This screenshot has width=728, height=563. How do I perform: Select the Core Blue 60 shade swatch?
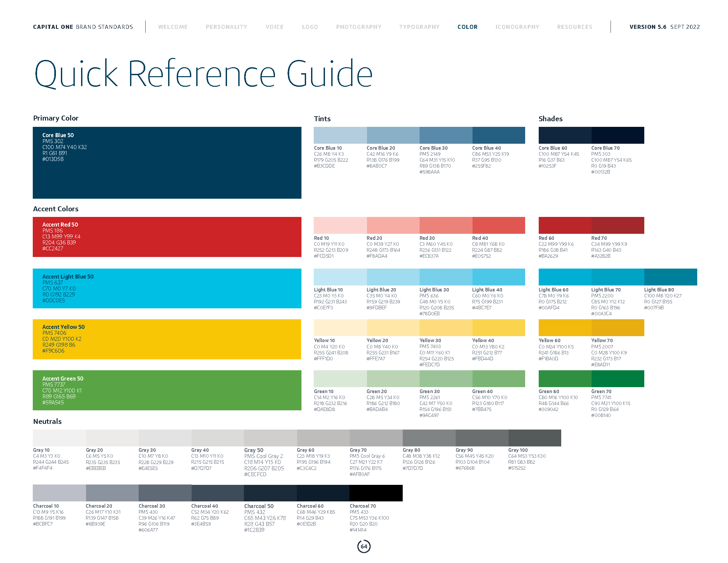565,135
